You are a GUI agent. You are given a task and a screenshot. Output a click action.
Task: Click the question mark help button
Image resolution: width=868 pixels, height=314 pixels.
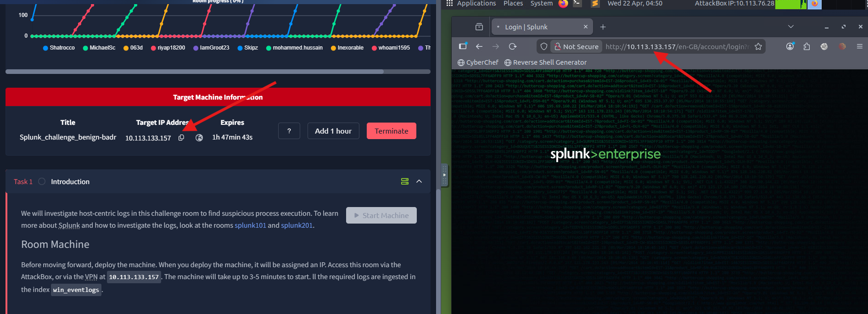tap(289, 131)
